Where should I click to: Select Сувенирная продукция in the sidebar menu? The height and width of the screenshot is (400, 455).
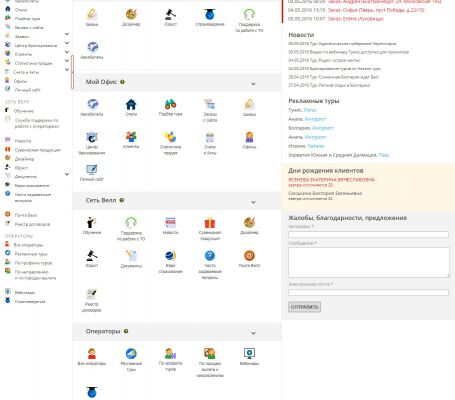[38, 150]
